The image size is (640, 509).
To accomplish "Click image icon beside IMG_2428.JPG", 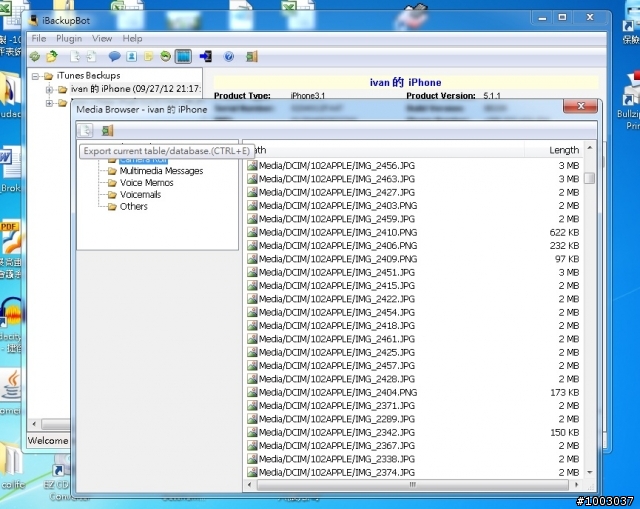I will [x=252, y=379].
